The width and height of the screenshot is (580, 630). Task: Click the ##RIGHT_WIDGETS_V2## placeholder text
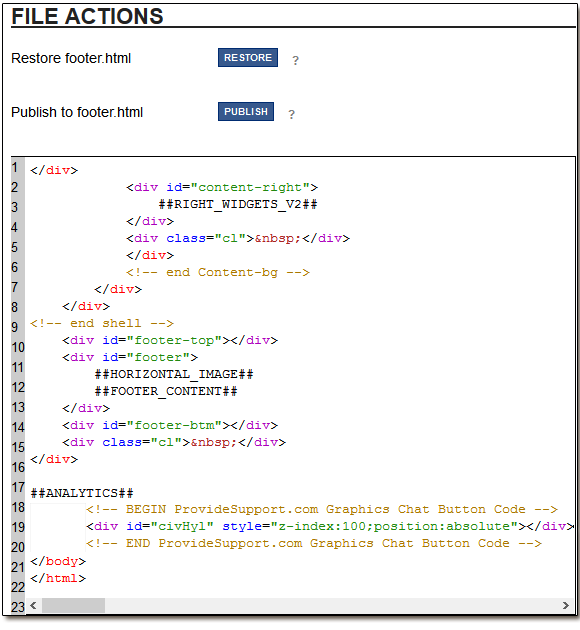[238, 204]
